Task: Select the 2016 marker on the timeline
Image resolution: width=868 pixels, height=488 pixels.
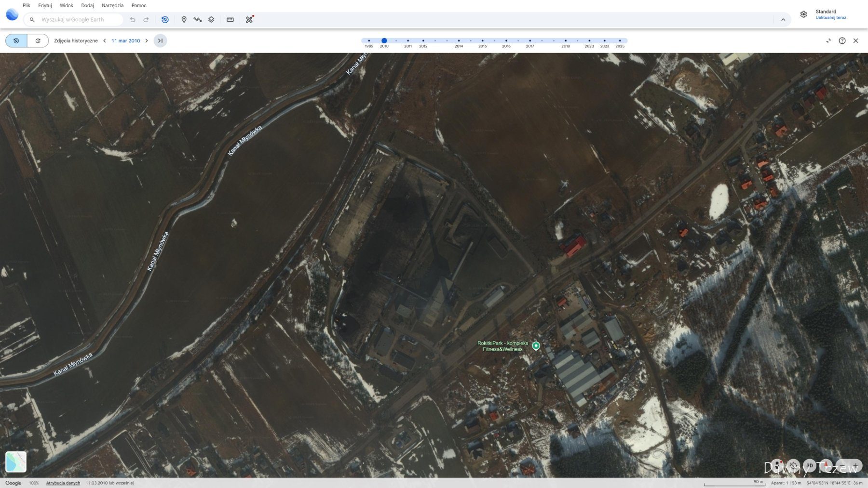Action: point(506,41)
